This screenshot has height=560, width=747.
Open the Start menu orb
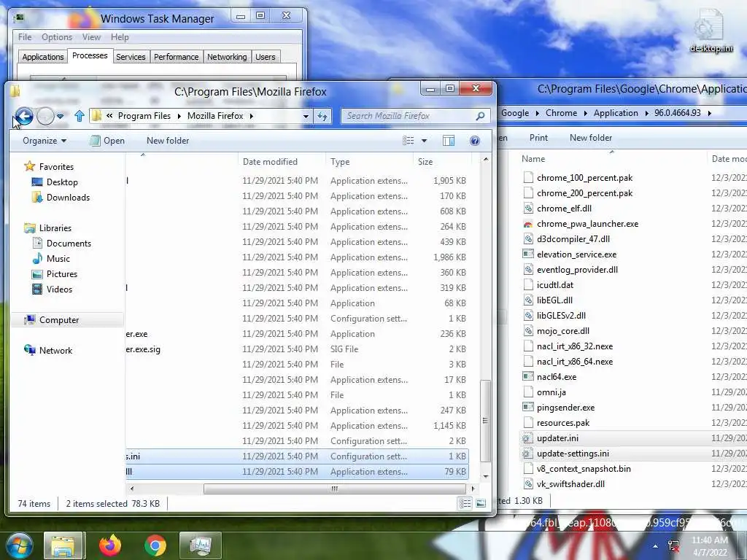(x=19, y=545)
